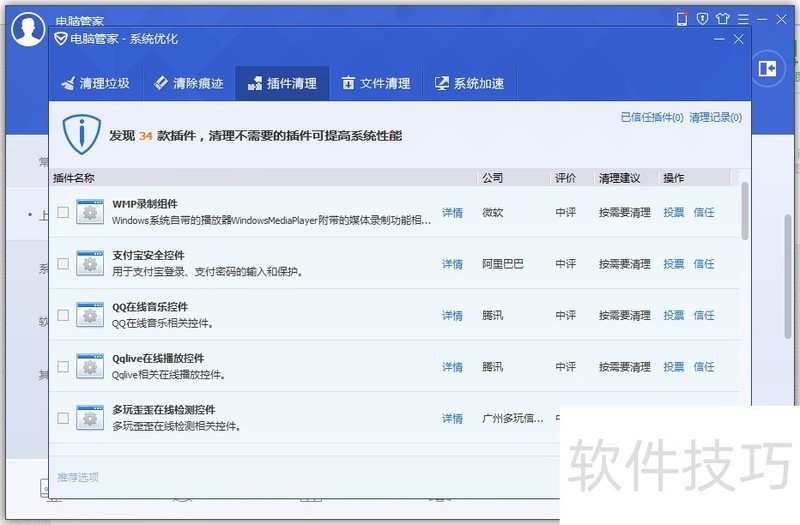800x525 pixels.
Task: Click the 支付宝安全控件 plugin icon
Action: pyautogui.click(x=90, y=264)
